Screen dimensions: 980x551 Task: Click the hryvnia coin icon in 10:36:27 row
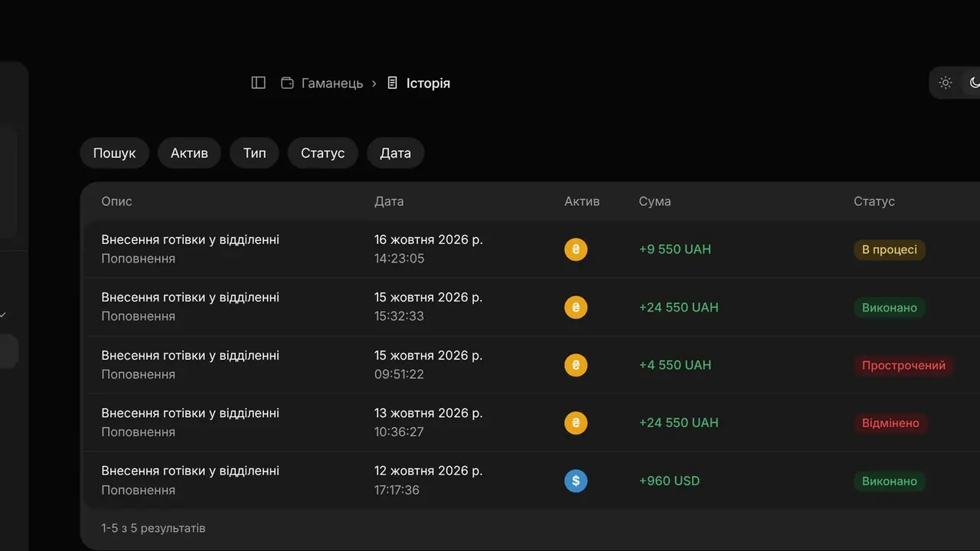click(576, 423)
